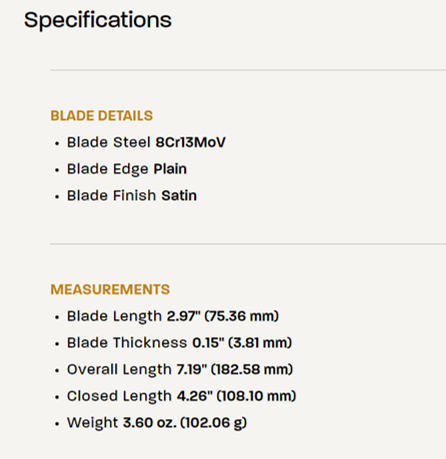Click the Blade Length label

114,316
